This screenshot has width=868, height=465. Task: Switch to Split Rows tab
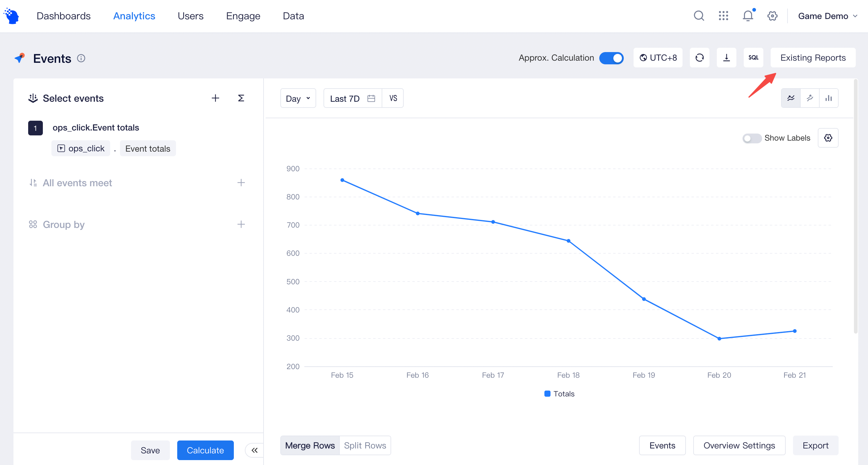coord(365,445)
